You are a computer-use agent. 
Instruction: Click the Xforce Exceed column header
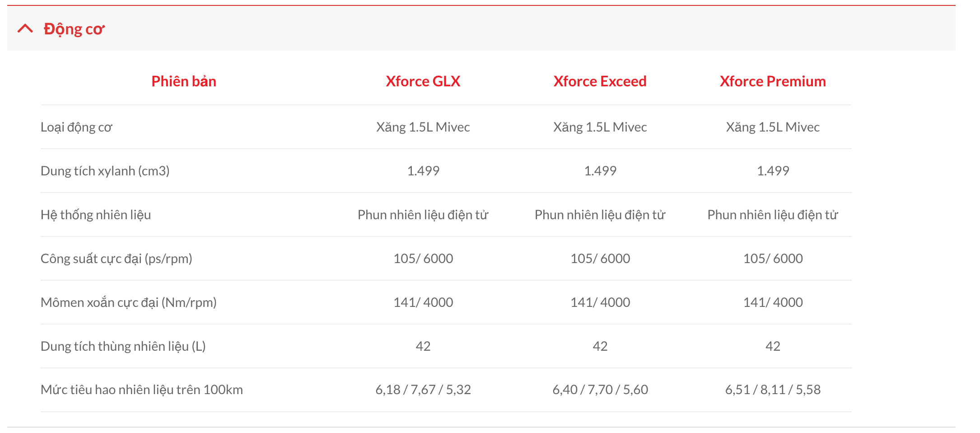600,81
